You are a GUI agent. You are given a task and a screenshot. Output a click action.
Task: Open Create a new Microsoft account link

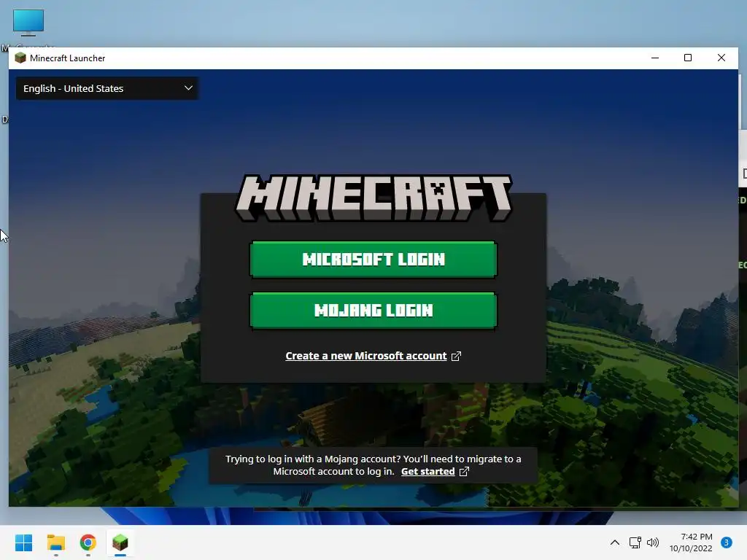coord(366,356)
